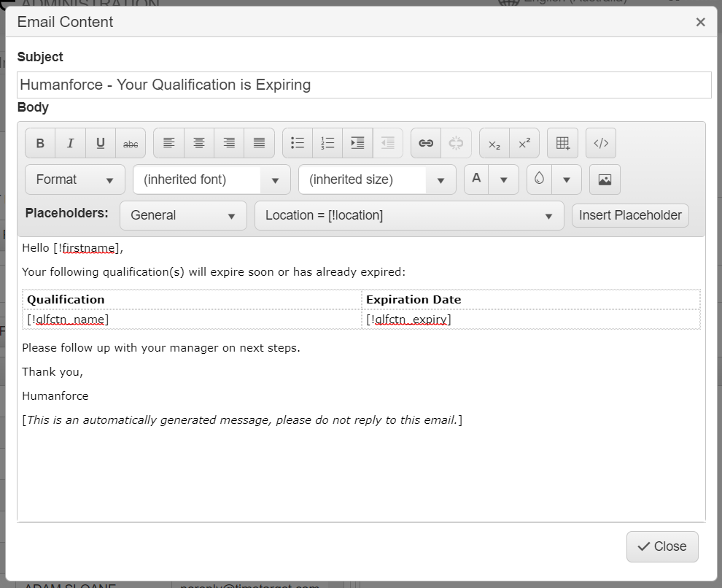Click the italic automatically generated message line
The image size is (722, 588).
click(242, 420)
